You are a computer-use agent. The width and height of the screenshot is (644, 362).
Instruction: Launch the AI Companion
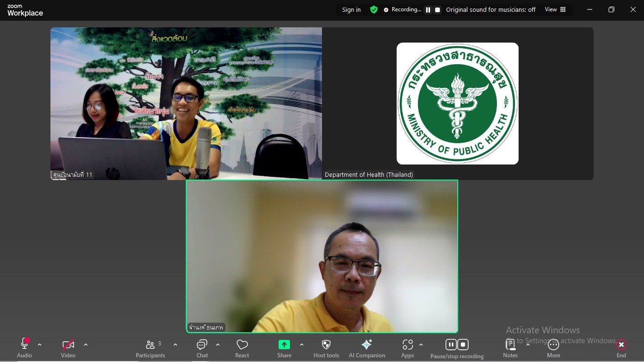click(x=367, y=348)
